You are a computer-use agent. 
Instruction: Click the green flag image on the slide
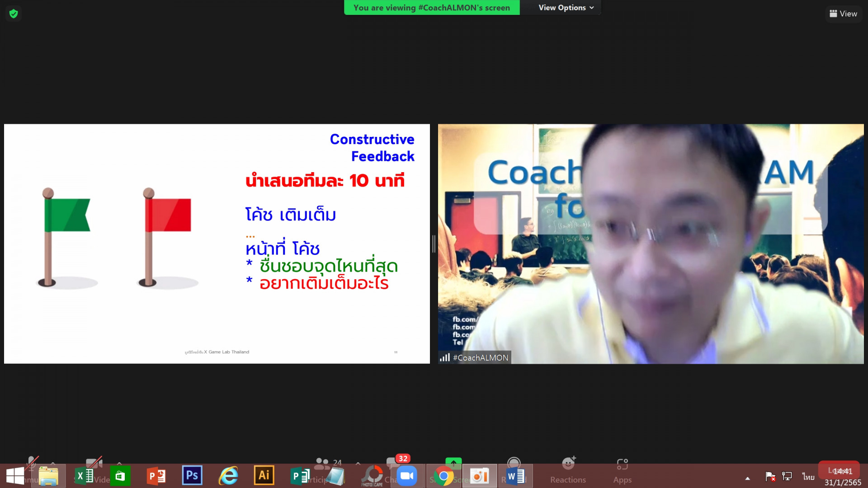tap(67, 238)
